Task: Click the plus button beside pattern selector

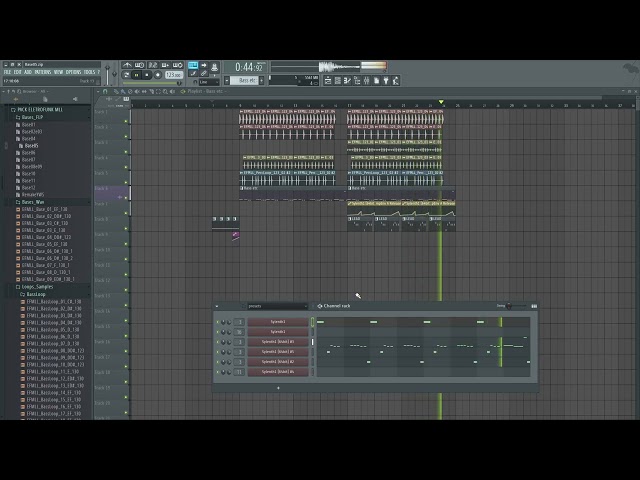Action: tap(262, 80)
